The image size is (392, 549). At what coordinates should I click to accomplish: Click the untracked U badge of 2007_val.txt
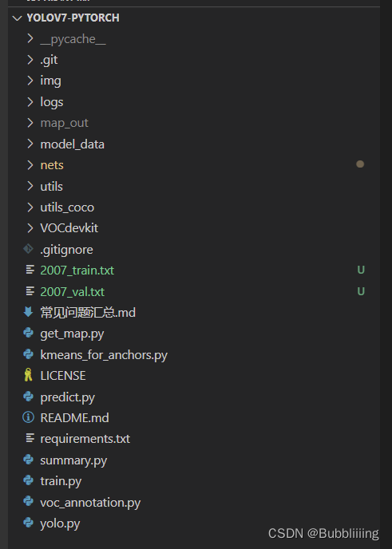pyautogui.click(x=361, y=291)
